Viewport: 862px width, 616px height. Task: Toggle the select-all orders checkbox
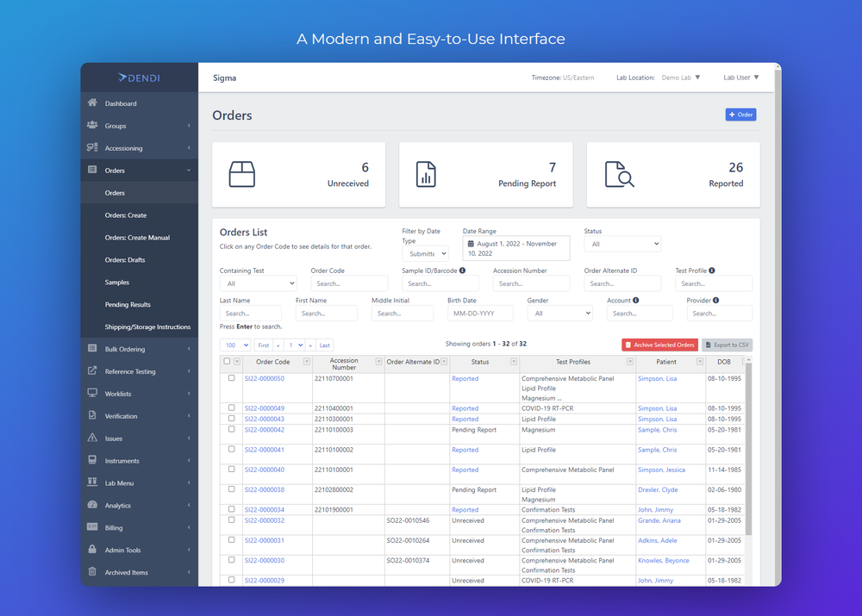(227, 361)
